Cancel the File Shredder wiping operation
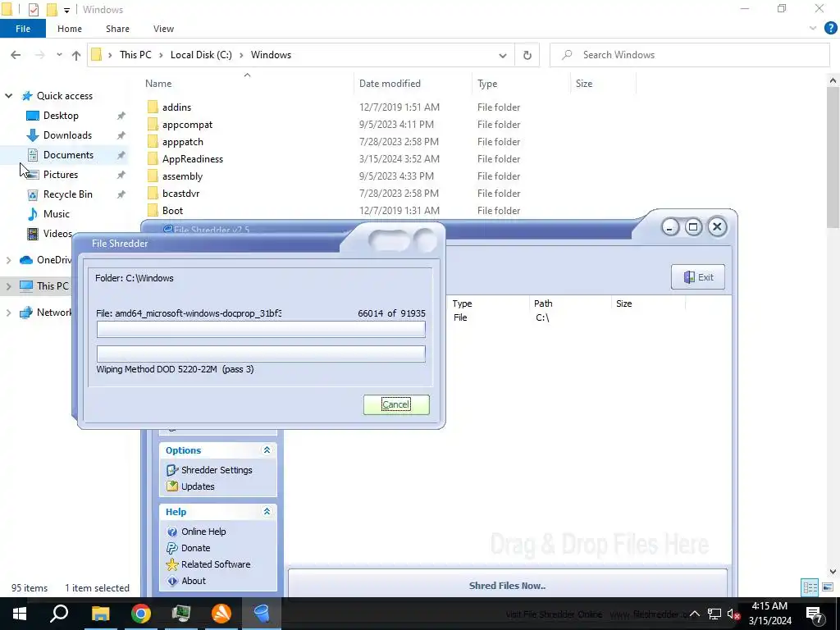Viewport: 840px width, 630px height. 396,404
